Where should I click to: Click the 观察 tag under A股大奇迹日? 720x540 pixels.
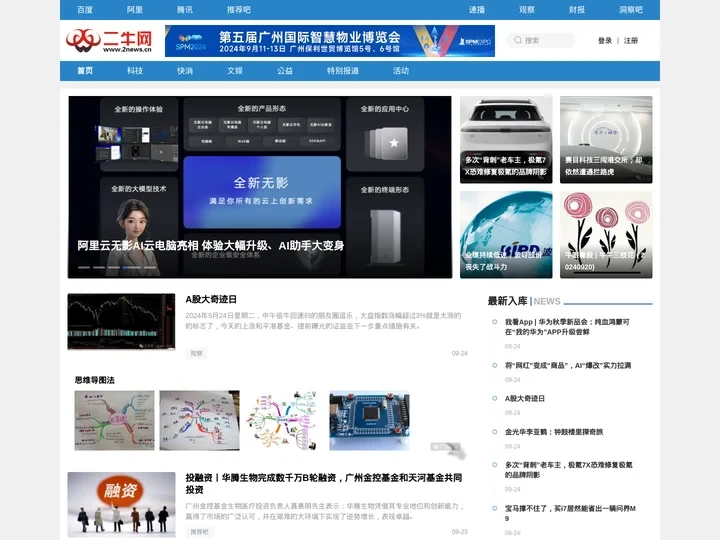[x=197, y=353]
